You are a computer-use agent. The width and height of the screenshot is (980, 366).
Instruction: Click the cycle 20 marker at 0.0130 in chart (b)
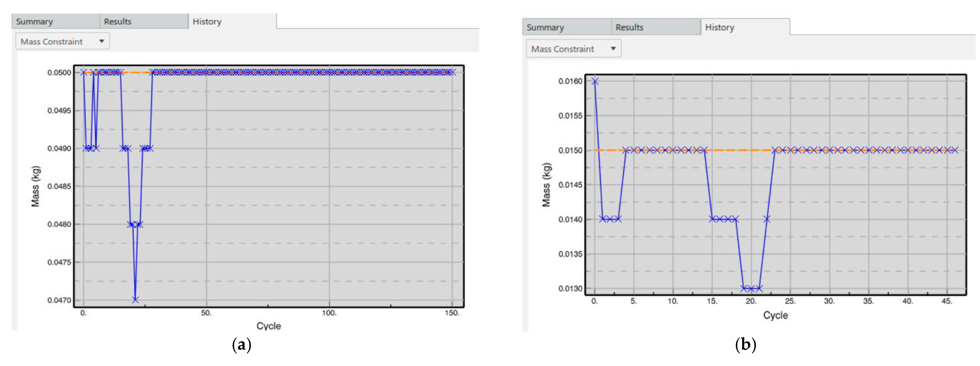coord(751,288)
